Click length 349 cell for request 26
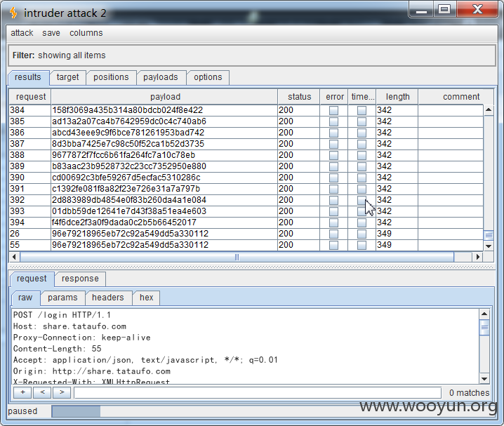 (397, 234)
